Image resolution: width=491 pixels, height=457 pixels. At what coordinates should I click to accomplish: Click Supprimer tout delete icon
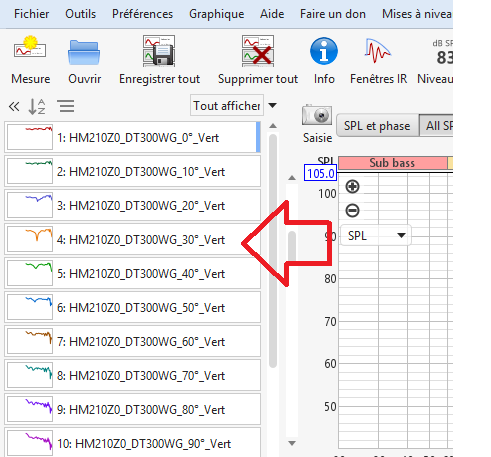pos(258,51)
